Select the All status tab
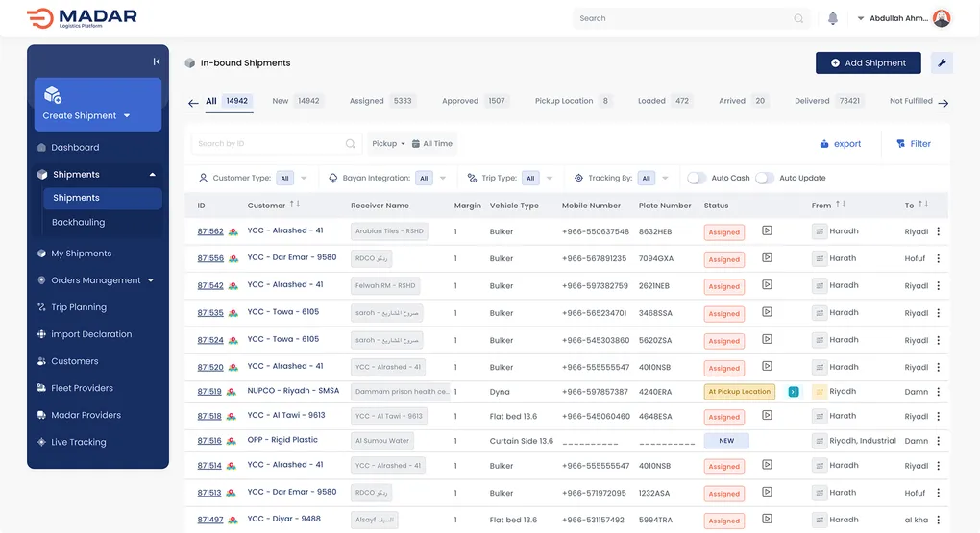The width and height of the screenshot is (980, 533). [229, 101]
